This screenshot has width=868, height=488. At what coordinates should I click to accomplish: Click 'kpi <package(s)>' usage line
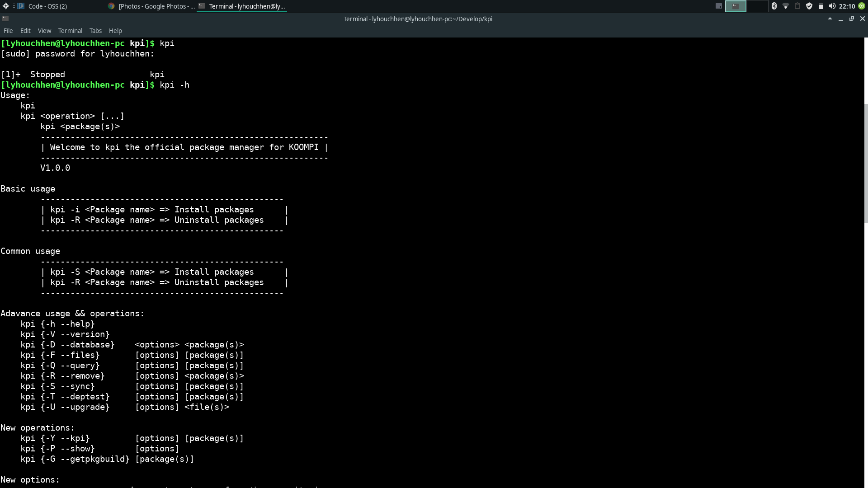80,127
